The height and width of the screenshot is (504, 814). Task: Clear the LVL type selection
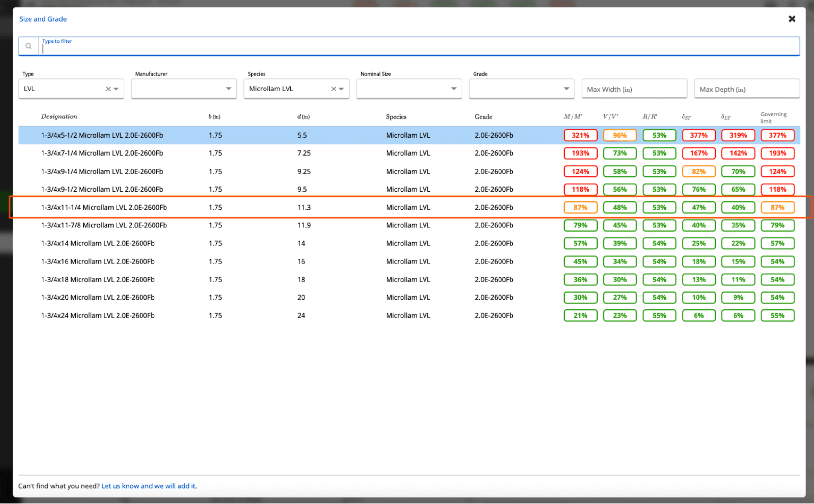(x=108, y=89)
